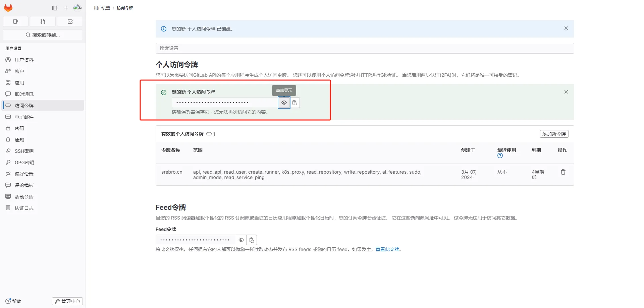Click the 令牌名称 column header
The height and width of the screenshot is (308, 644).
pos(171,150)
